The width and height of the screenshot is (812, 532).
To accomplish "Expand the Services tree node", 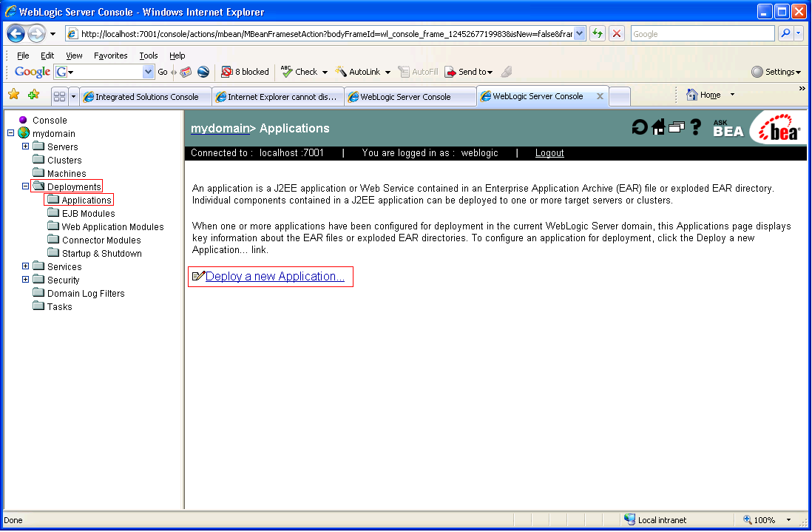I will [26, 266].
